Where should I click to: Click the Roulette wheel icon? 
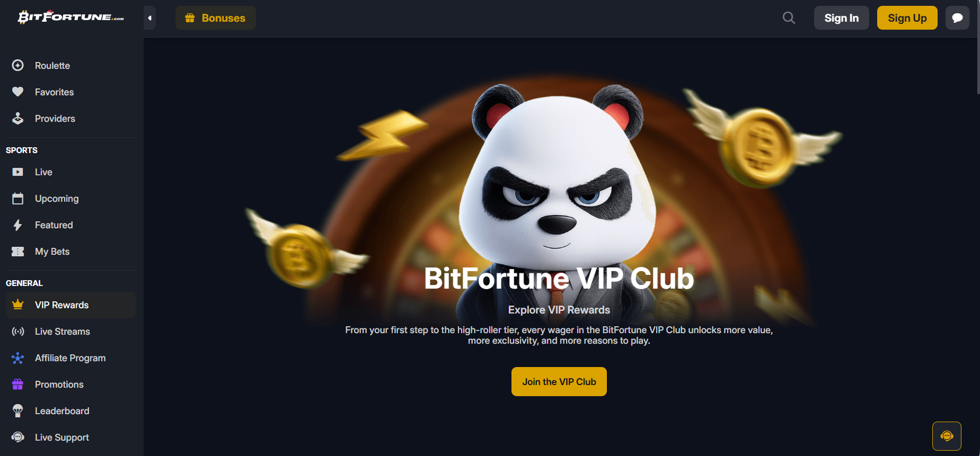18,65
